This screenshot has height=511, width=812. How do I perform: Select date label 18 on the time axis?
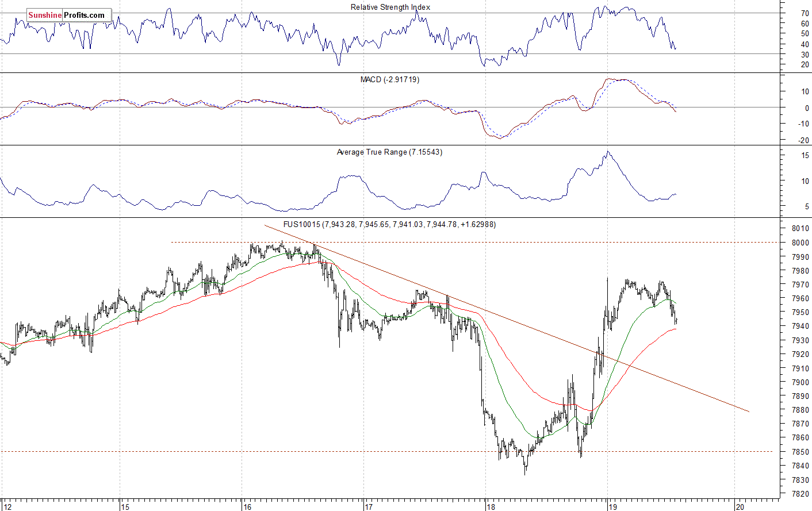(491, 507)
